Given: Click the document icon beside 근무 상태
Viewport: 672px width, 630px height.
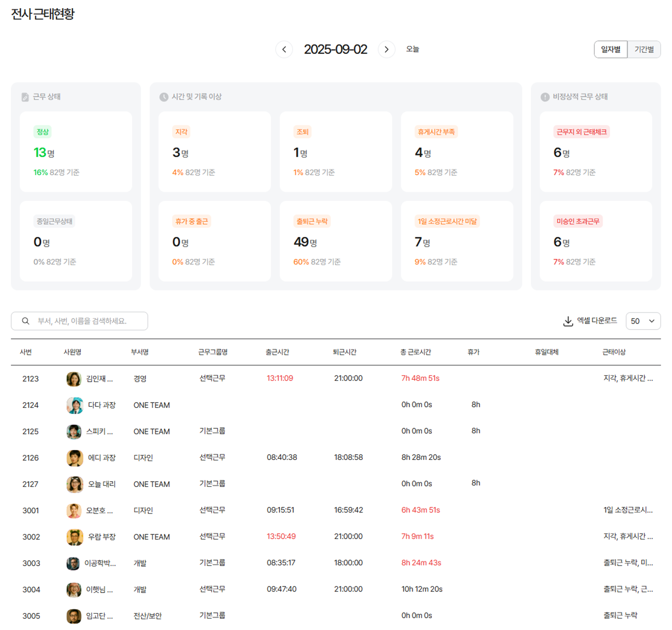Looking at the screenshot, I should click(x=25, y=97).
